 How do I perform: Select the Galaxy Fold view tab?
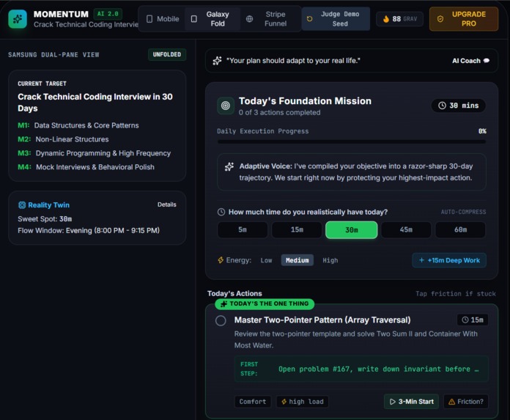212,19
